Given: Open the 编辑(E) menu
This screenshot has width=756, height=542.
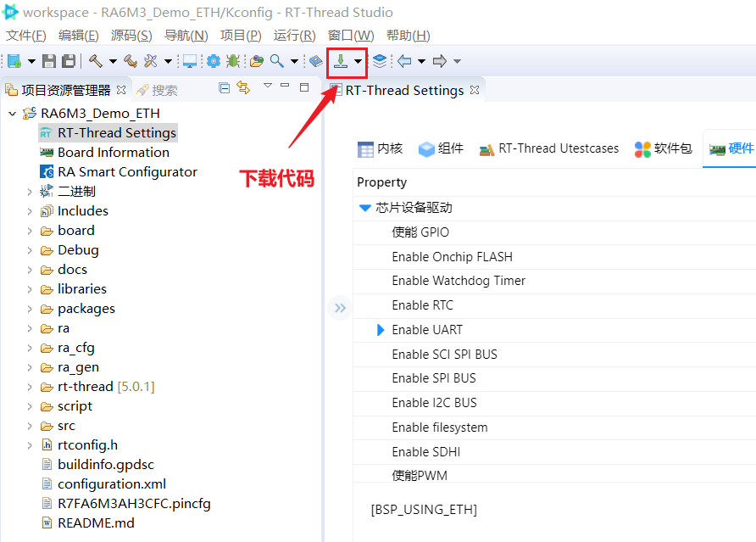Looking at the screenshot, I should pos(79,36).
